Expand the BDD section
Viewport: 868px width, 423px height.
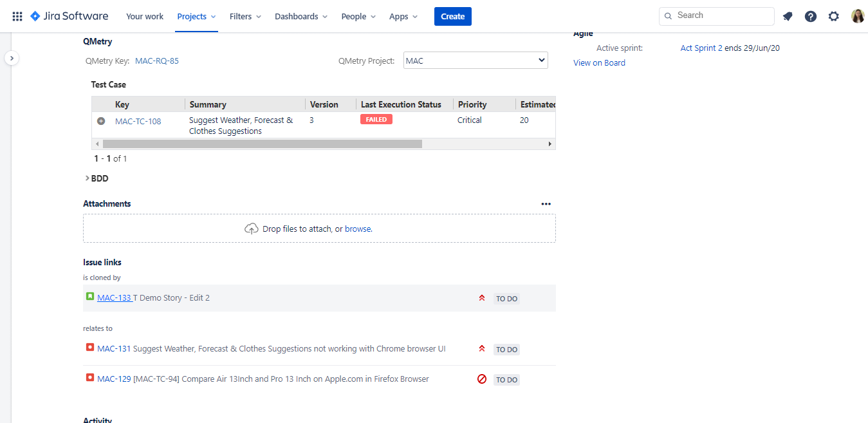point(97,178)
